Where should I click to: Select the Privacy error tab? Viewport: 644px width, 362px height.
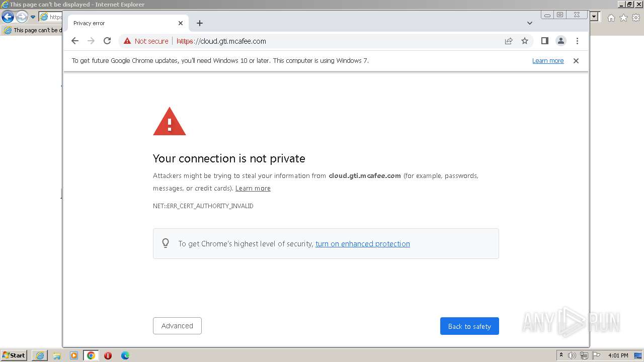(x=128, y=23)
